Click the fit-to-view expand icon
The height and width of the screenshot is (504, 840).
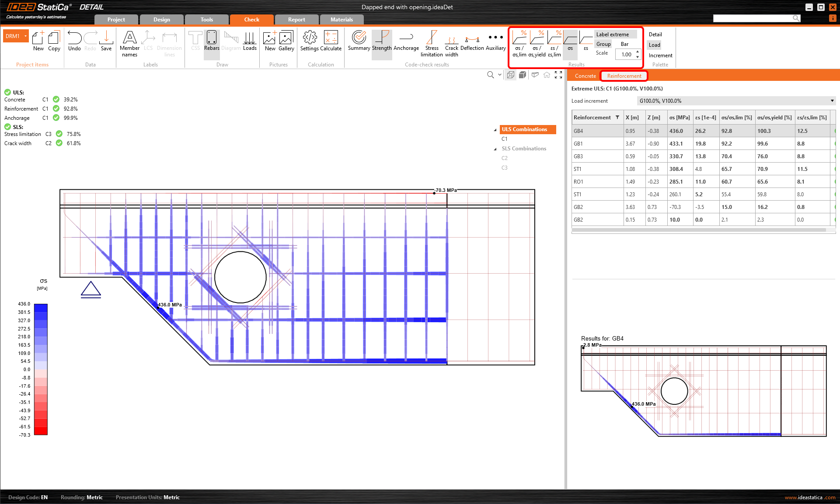click(558, 75)
